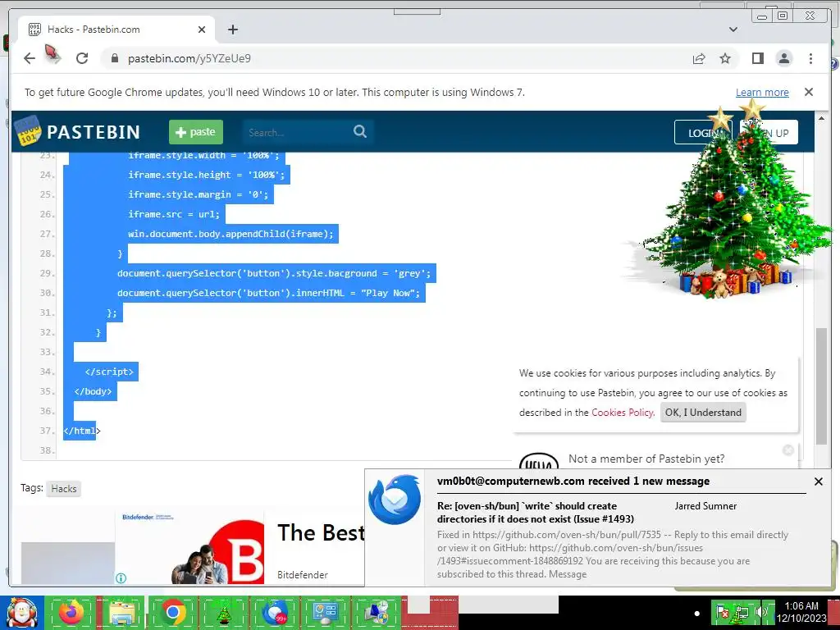Open the share this page icon
This screenshot has height=630, width=840.
pos(699,58)
